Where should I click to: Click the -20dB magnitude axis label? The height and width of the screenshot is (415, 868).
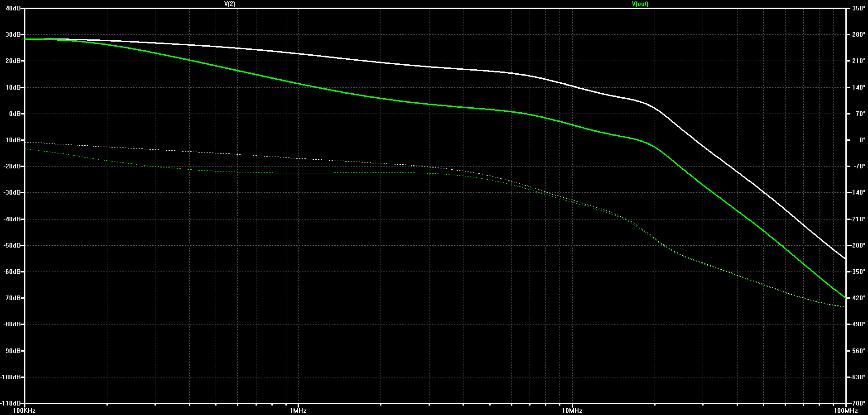coord(12,166)
